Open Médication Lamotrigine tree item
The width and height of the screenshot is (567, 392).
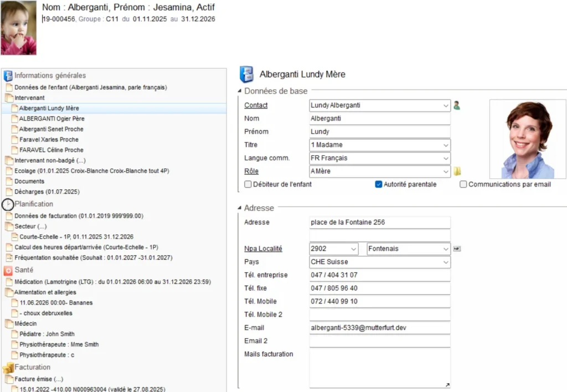coord(112,282)
